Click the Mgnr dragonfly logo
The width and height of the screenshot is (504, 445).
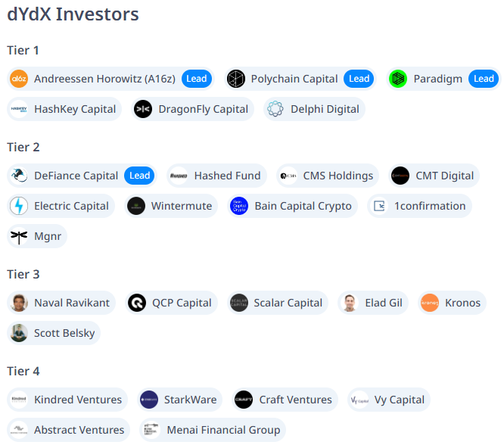pyautogui.click(x=19, y=236)
